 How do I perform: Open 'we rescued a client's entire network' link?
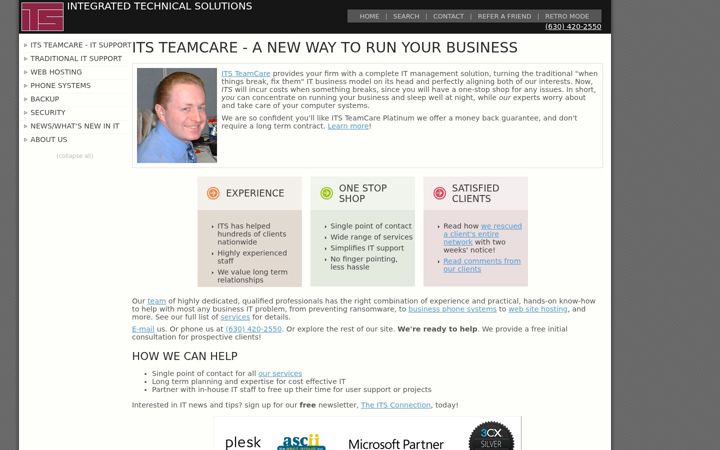pyautogui.click(x=483, y=234)
